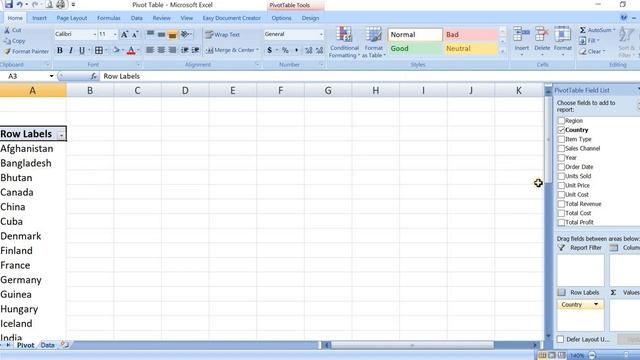The height and width of the screenshot is (360, 640).
Task: Check the Total Revenue field checkbox
Action: pos(561,204)
